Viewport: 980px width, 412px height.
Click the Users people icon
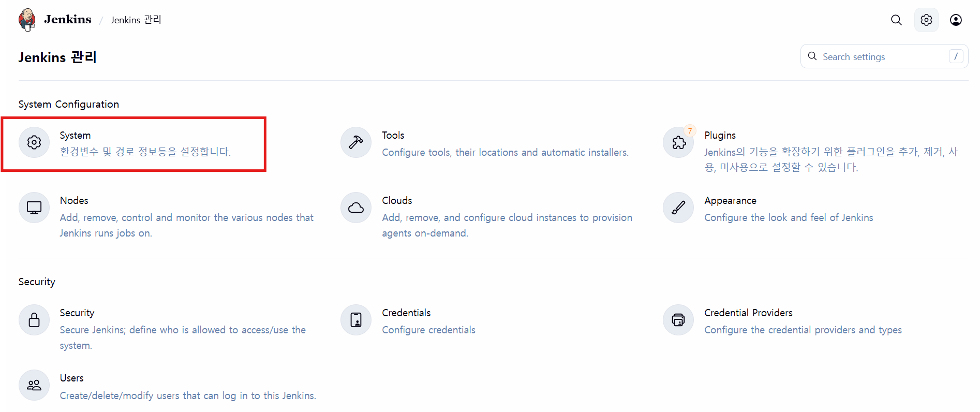pos(34,385)
